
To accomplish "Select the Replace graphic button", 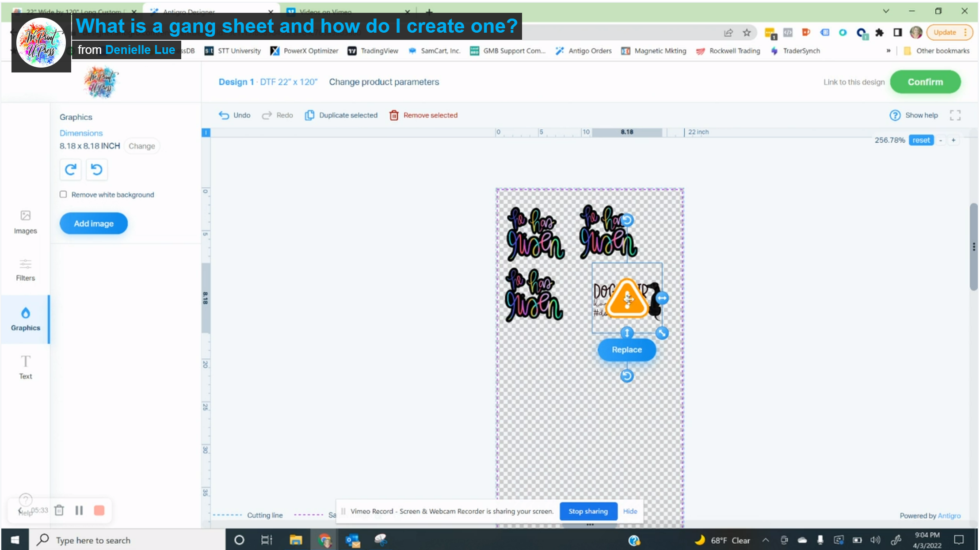I will (627, 349).
